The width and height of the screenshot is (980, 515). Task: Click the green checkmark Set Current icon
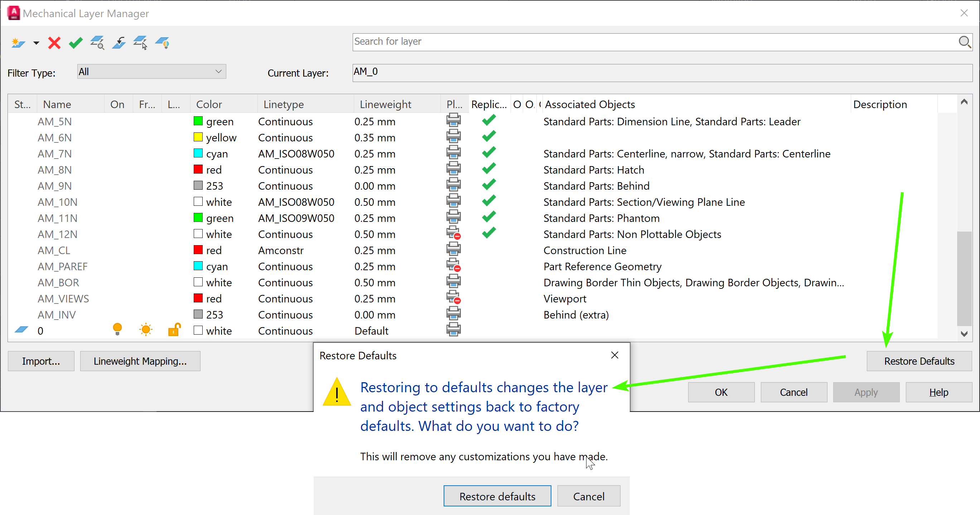point(76,43)
